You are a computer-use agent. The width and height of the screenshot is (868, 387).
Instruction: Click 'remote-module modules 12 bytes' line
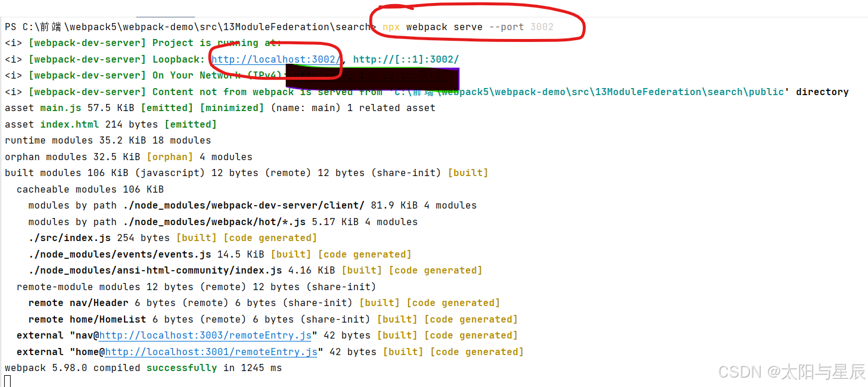click(197, 287)
